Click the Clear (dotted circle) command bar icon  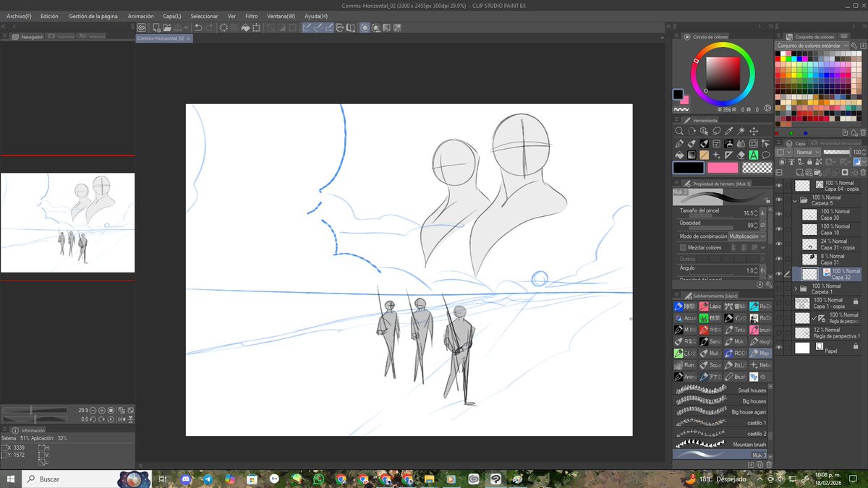[224, 27]
